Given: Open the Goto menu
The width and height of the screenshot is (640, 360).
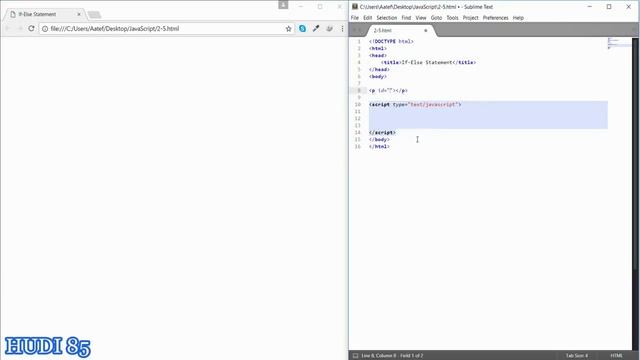Looking at the screenshot, I should click(436, 18).
